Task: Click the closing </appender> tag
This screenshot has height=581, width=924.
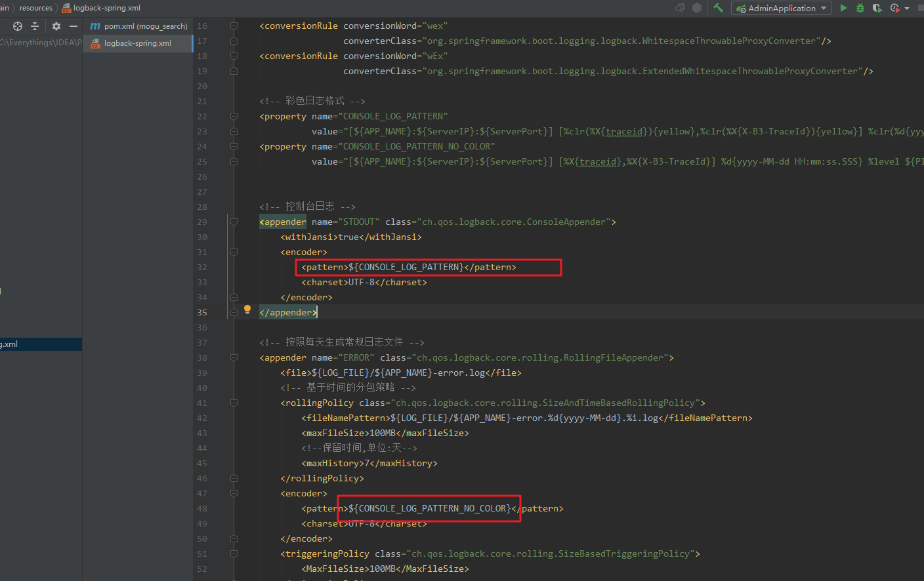Action: pyautogui.click(x=288, y=313)
